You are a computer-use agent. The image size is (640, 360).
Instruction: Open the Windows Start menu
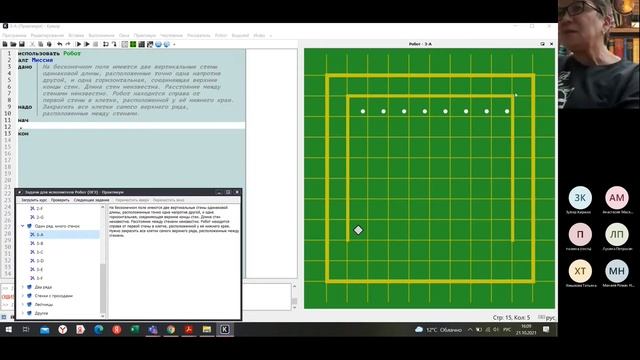[x=9, y=329]
